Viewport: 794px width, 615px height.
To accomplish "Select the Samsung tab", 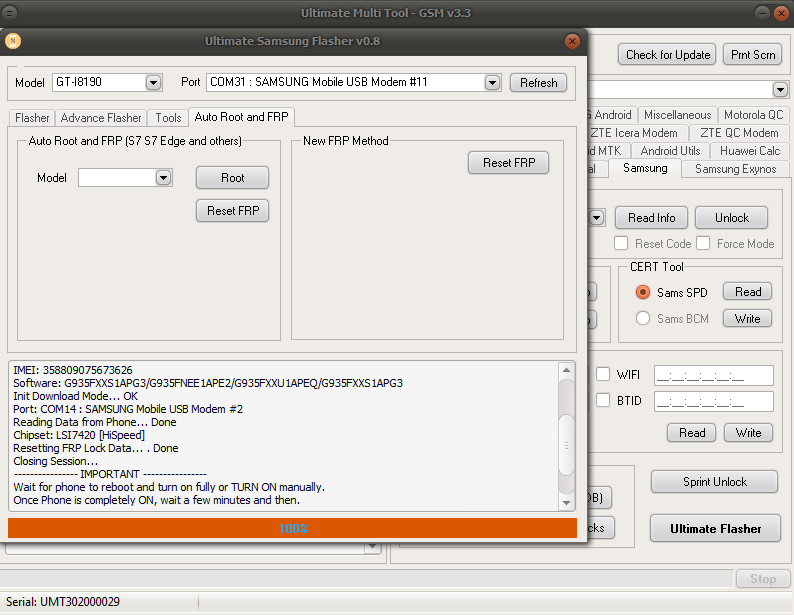I will point(645,168).
